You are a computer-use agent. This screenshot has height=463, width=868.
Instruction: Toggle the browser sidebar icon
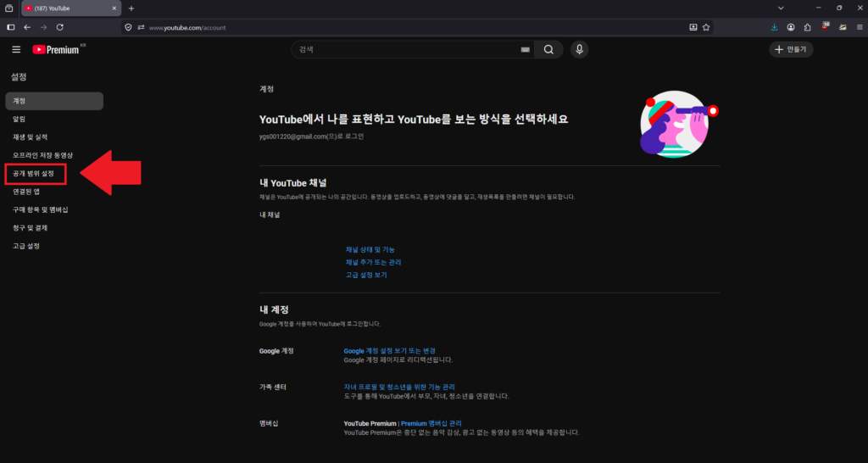point(10,27)
